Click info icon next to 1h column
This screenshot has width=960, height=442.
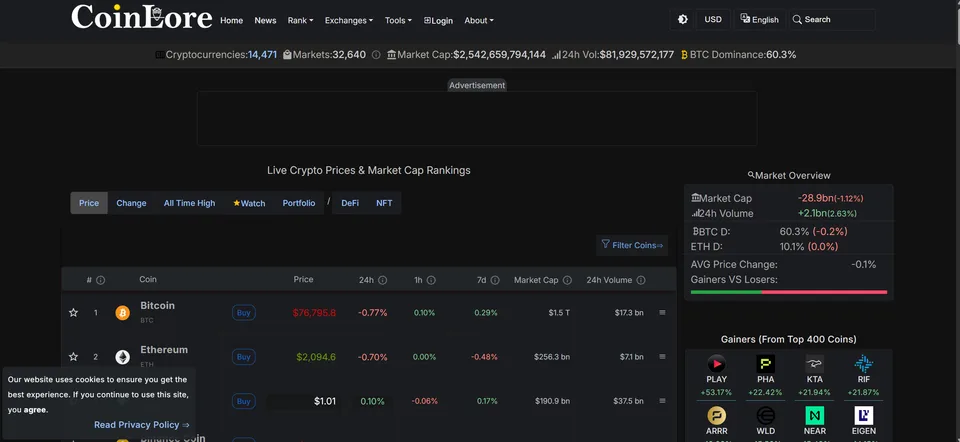(431, 280)
